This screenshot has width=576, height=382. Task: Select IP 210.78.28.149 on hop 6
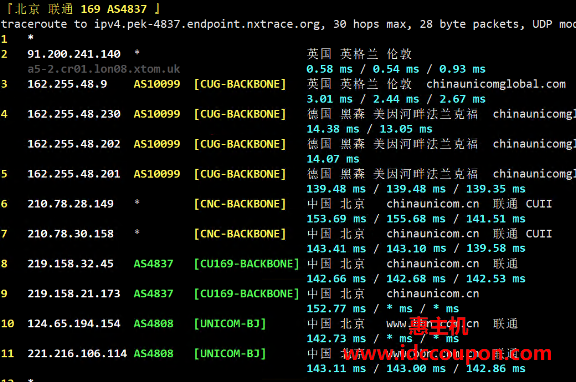[71, 204]
